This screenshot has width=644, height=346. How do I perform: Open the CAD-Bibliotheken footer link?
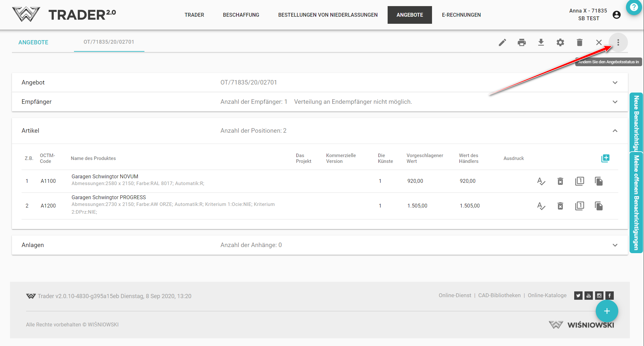[499, 295]
